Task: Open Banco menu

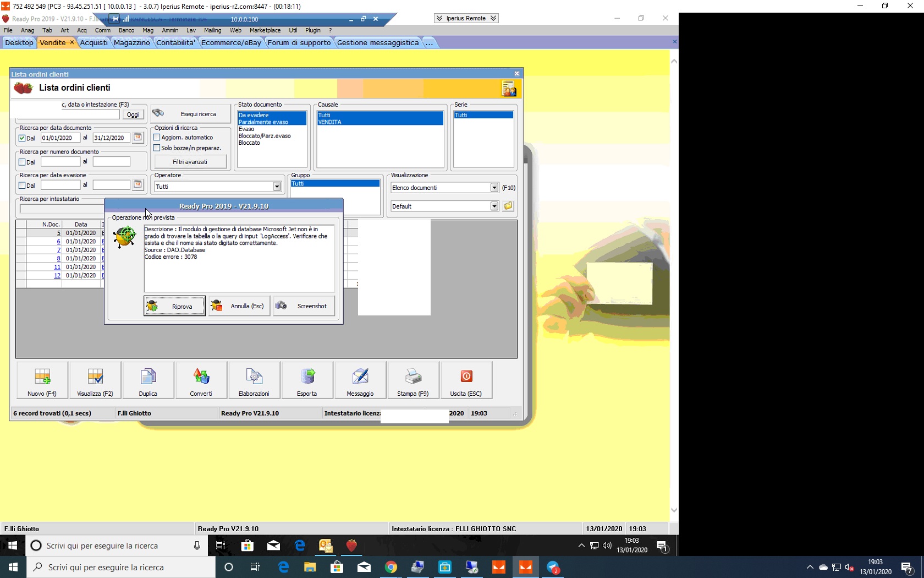Action: click(127, 30)
